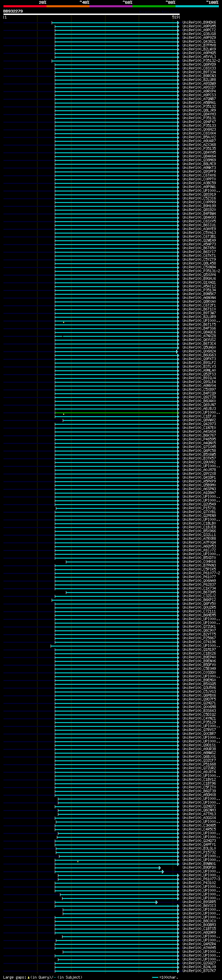The height and width of the screenshot is (980, 222).
Task: Click label UniRef100_P15731
Action: (x=199, y=508)
